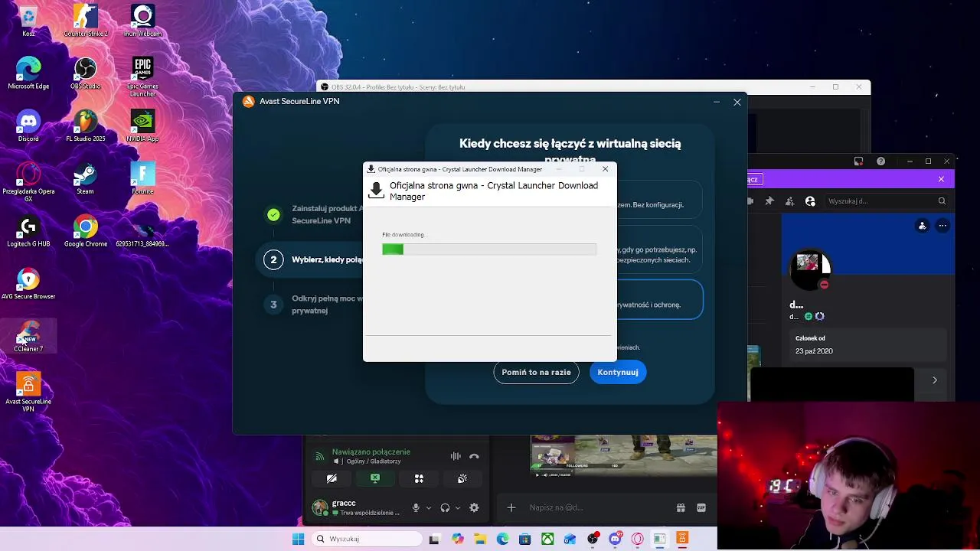This screenshot has height=551, width=980.
Task: Open Microsoft Edge desktop shortcut
Action: tap(28, 73)
